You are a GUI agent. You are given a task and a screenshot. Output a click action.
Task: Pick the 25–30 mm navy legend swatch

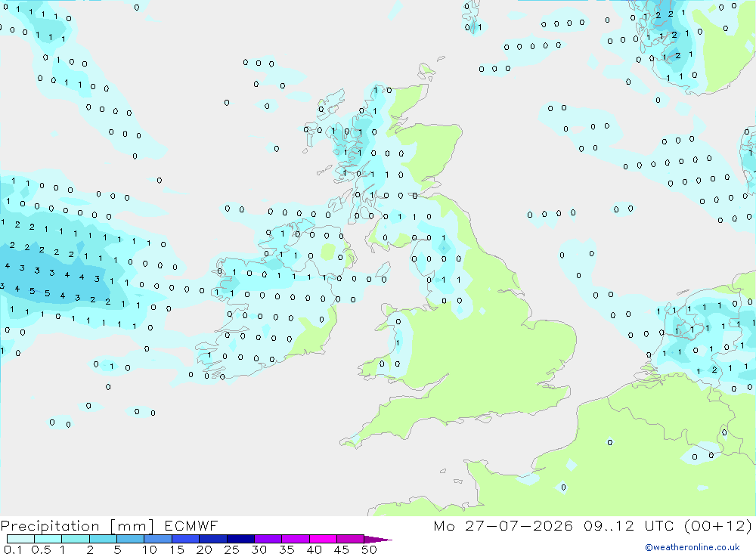coord(240,539)
